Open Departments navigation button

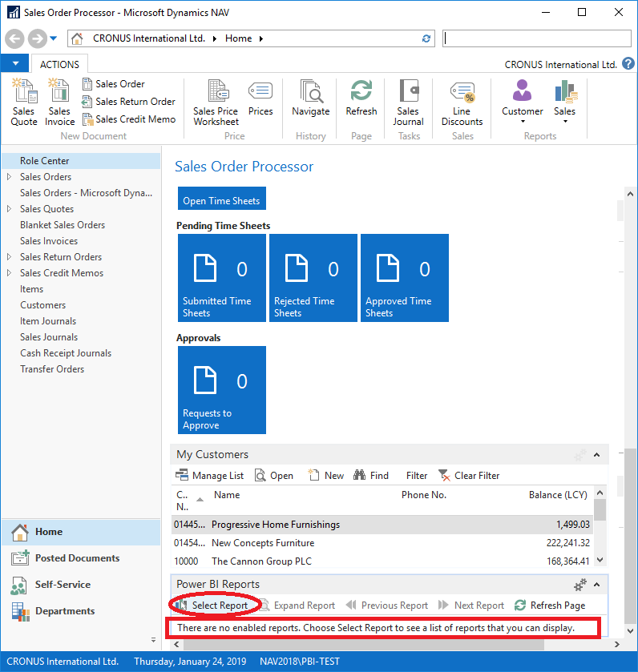81,611
